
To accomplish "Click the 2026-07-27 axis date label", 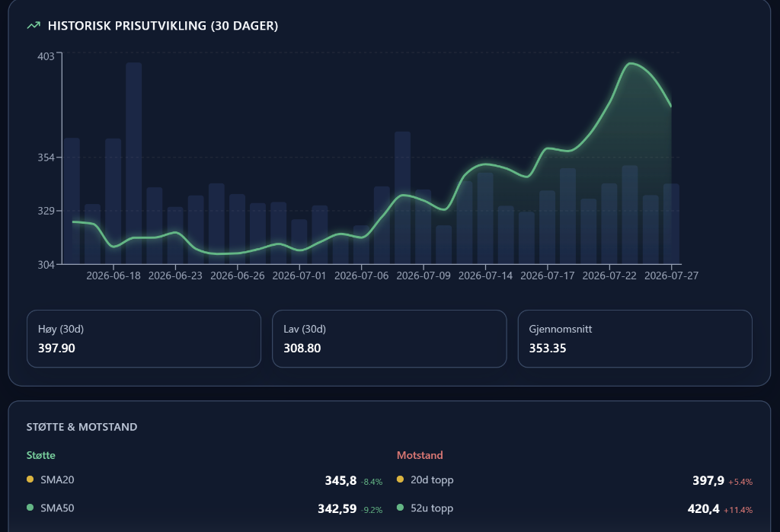I will click(x=671, y=276).
